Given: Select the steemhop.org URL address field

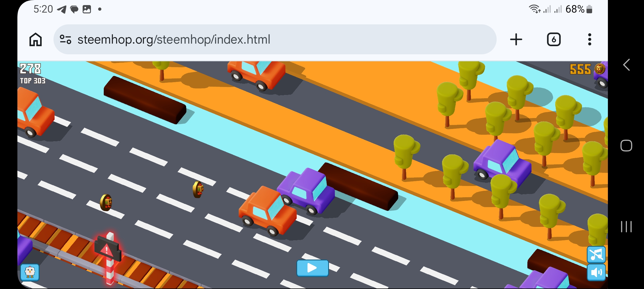Looking at the screenshot, I should 275,39.
